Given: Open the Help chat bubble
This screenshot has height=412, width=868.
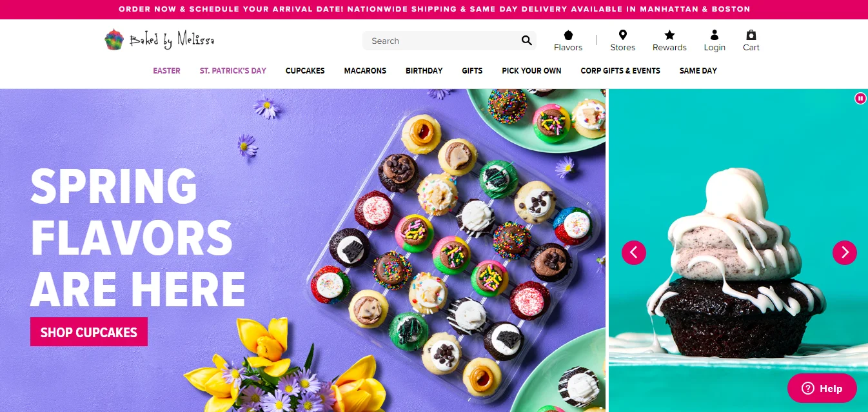Looking at the screenshot, I should (822, 388).
